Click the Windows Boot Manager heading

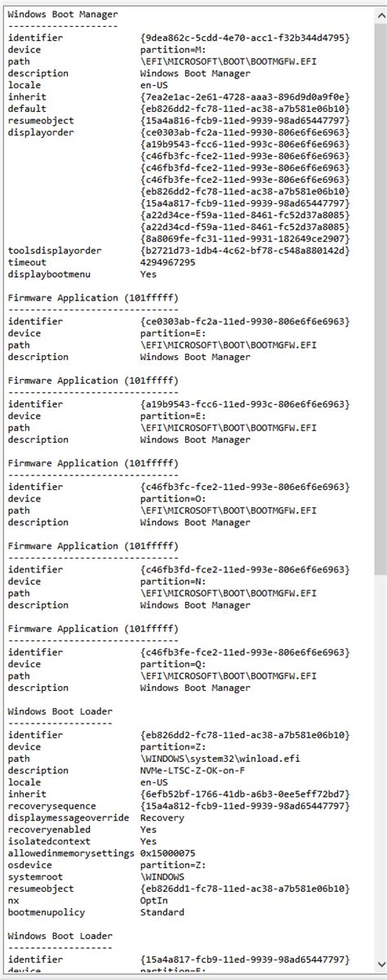click(63, 14)
